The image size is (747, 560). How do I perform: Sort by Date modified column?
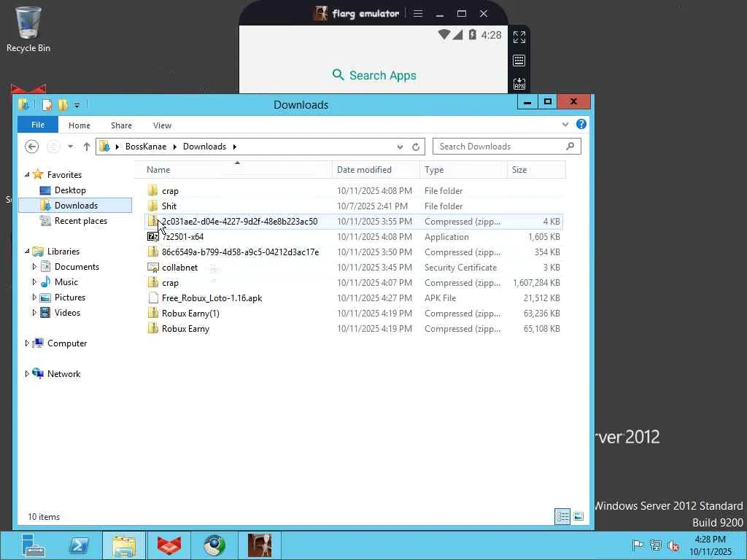376,170
